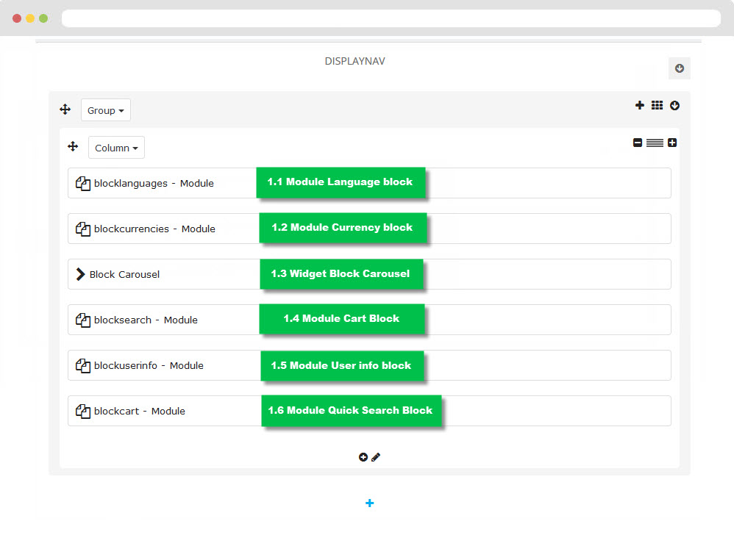Click the blockcurrencies module icon
Screen dimensions: 734x560
point(83,229)
